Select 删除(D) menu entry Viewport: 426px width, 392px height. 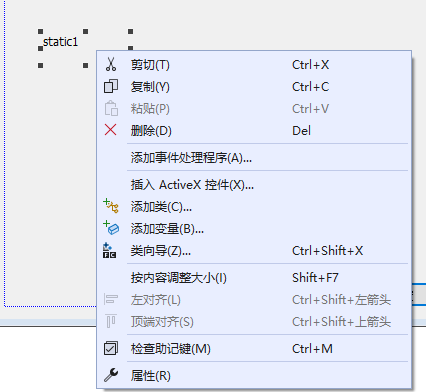pos(254,131)
